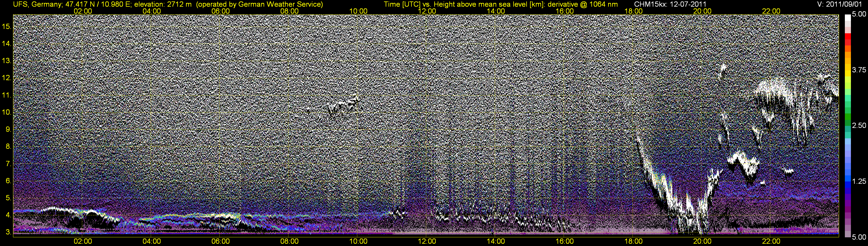868x246 pixels.
Task: Select the height axis label "10."
Action: tap(7, 113)
